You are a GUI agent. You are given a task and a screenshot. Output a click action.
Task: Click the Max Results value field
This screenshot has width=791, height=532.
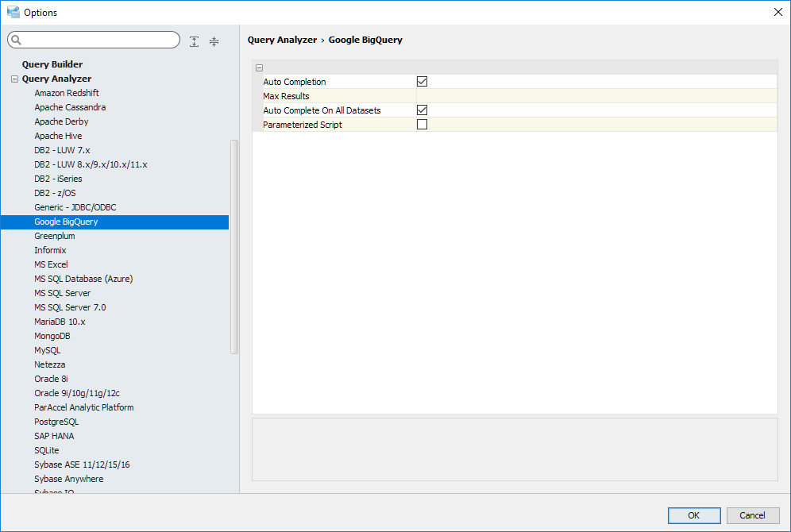pos(596,96)
